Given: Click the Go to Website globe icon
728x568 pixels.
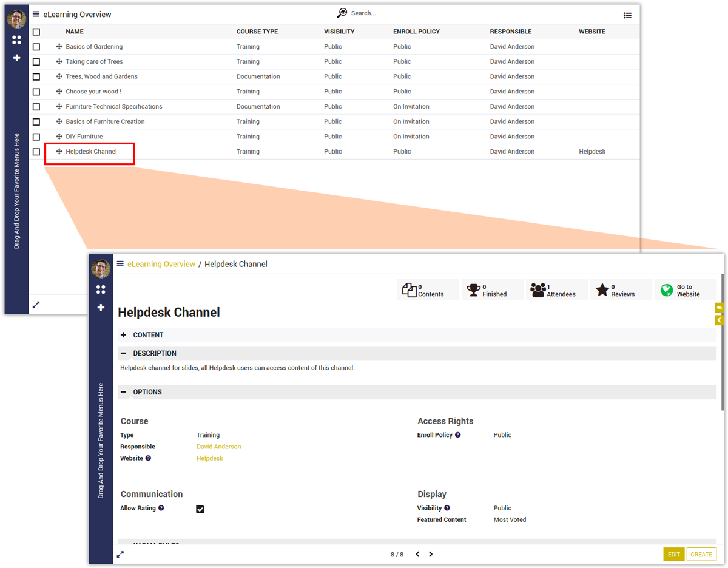Looking at the screenshot, I should 667,291.
